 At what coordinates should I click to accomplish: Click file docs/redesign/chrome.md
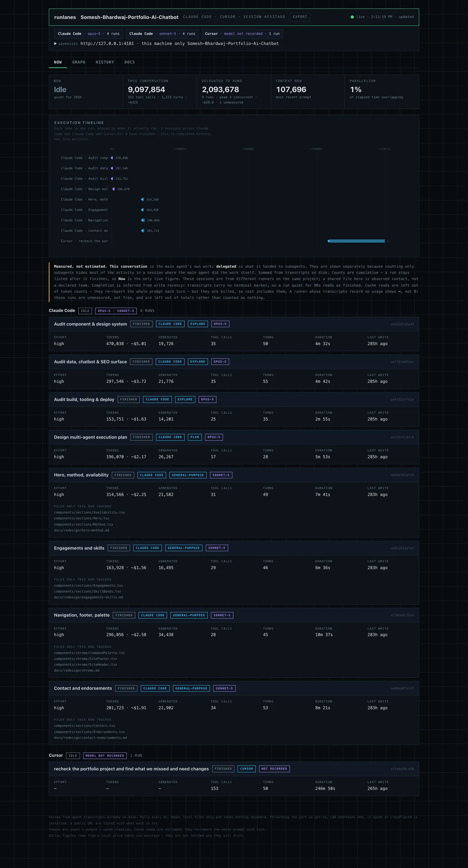tap(77, 671)
